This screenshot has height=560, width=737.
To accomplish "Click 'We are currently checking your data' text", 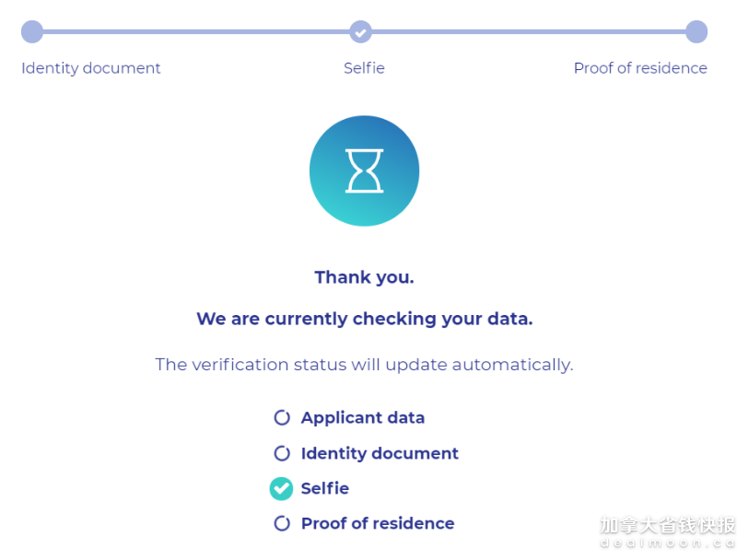I will [x=364, y=319].
